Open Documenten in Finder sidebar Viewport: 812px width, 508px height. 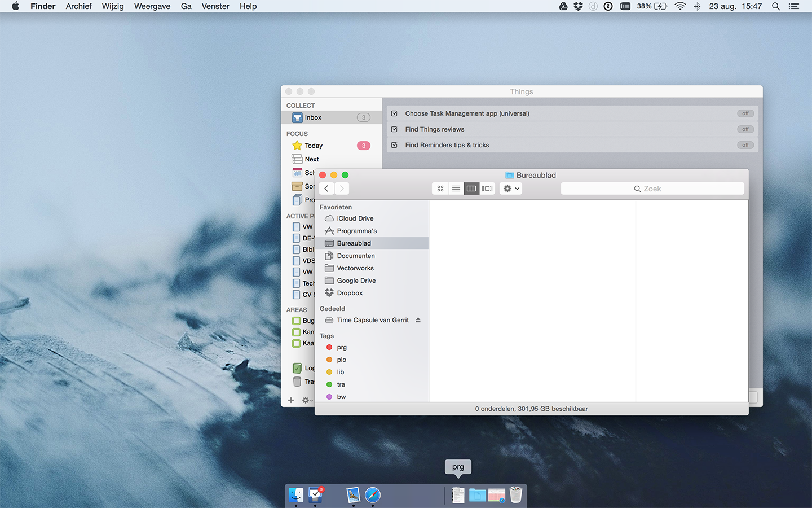372,256
